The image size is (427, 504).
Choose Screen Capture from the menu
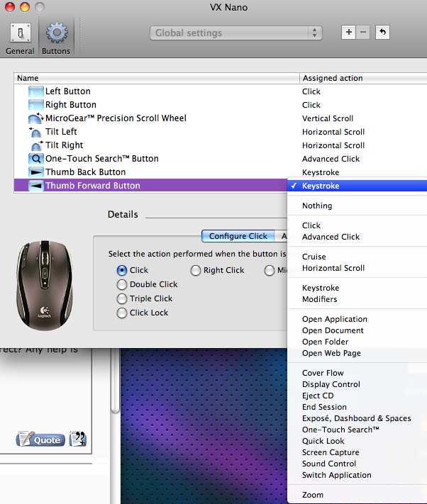pyautogui.click(x=357, y=452)
